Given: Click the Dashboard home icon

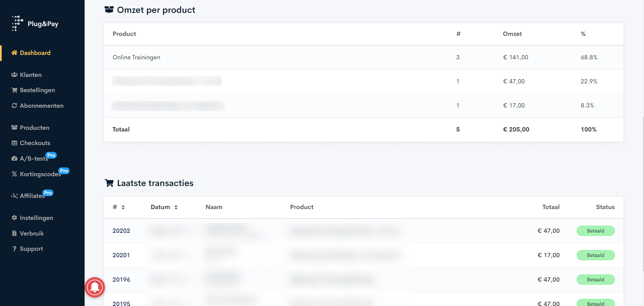Looking at the screenshot, I should 14,53.
